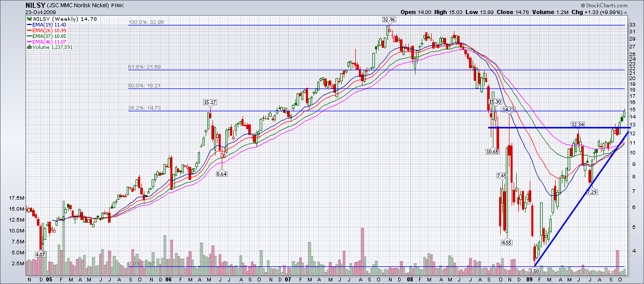644x284 pixels.
Task: Click the 100.0%: 32.96 Fibonacci label
Action: [x=145, y=22]
